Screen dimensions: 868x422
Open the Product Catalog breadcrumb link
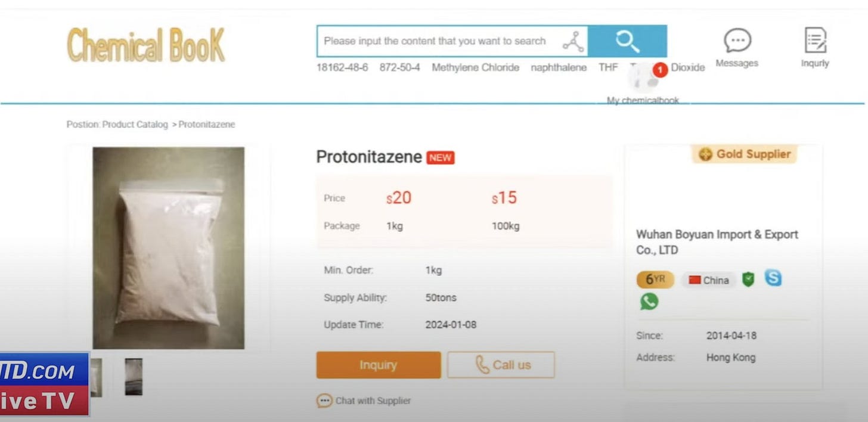pos(135,125)
